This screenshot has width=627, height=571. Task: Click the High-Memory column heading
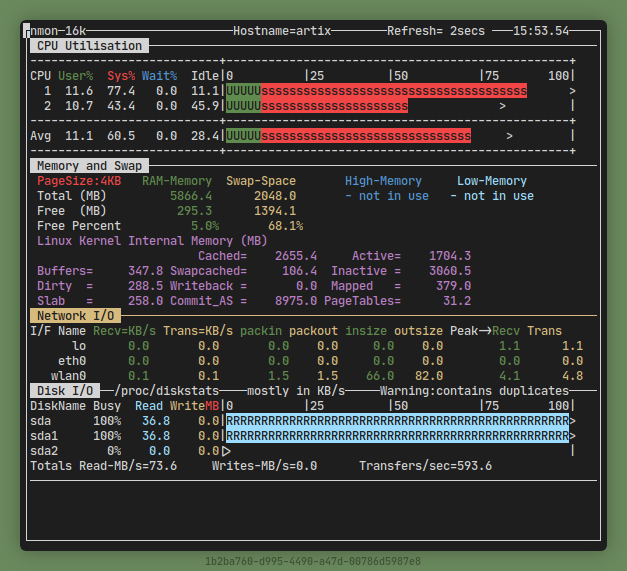point(383,181)
